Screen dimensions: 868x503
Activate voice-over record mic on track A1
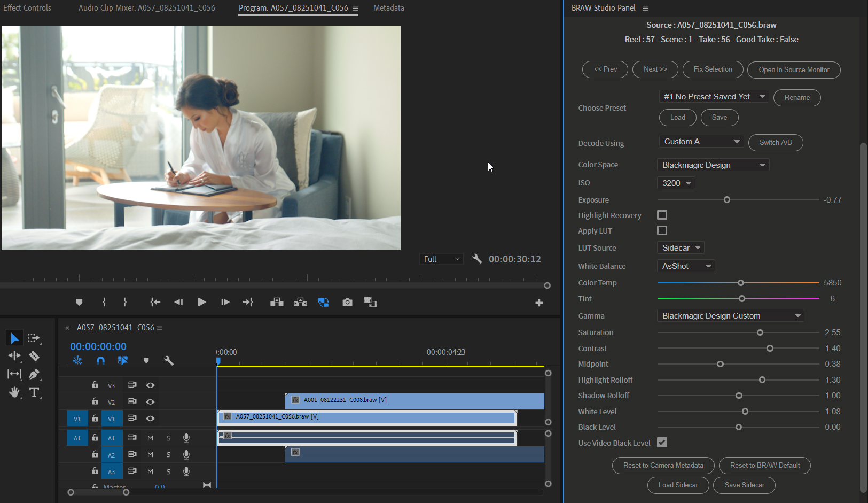[186, 437]
